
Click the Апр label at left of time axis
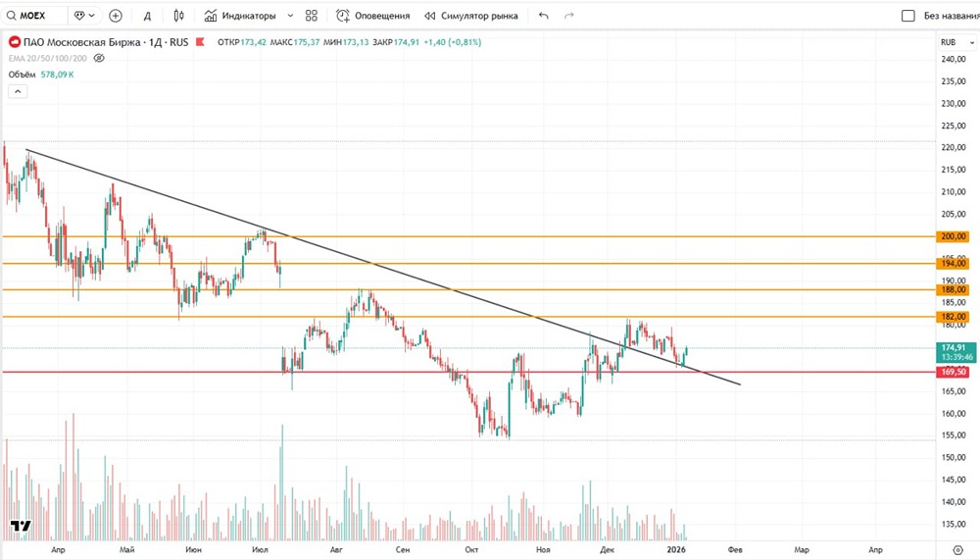pos(58,550)
